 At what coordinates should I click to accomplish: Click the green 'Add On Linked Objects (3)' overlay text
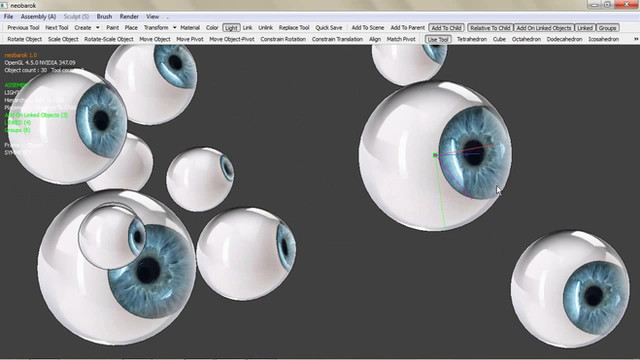(x=36, y=115)
